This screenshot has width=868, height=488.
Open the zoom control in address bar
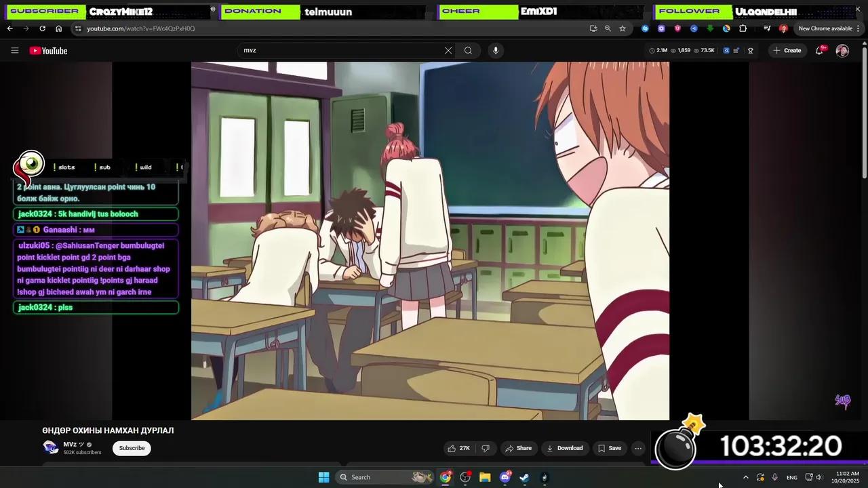coord(608,28)
